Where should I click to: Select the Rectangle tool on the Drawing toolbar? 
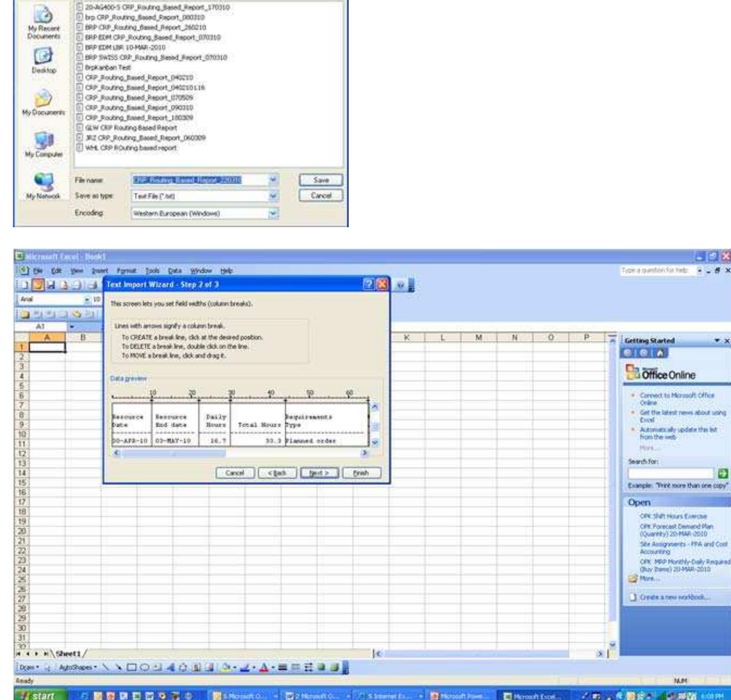131,667
